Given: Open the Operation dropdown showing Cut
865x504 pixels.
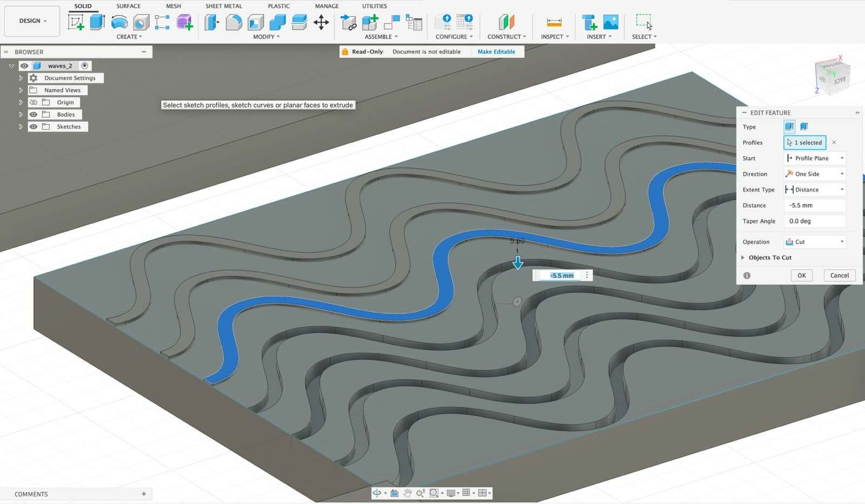Looking at the screenshot, I should click(x=815, y=242).
